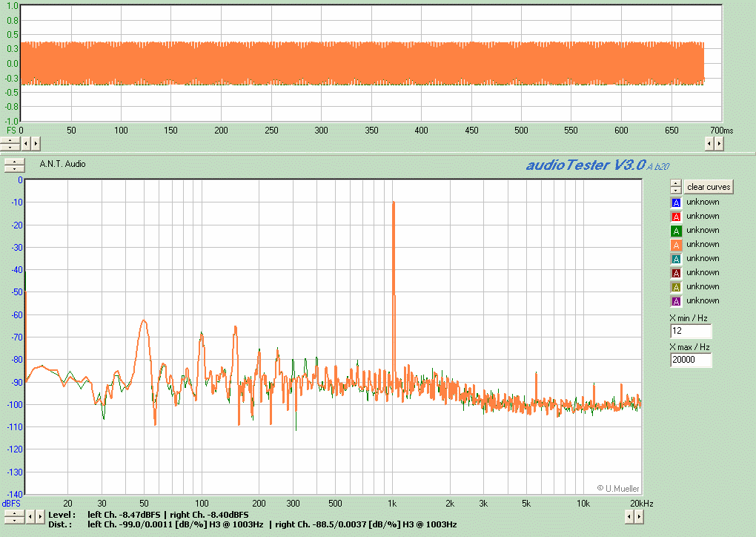The image size is (756, 537).
Task: Click the blue curve A button
Action: point(675,202)
